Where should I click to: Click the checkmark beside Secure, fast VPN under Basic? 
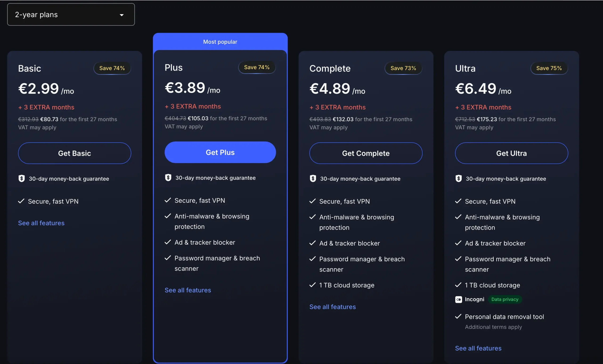coord(21,201)
